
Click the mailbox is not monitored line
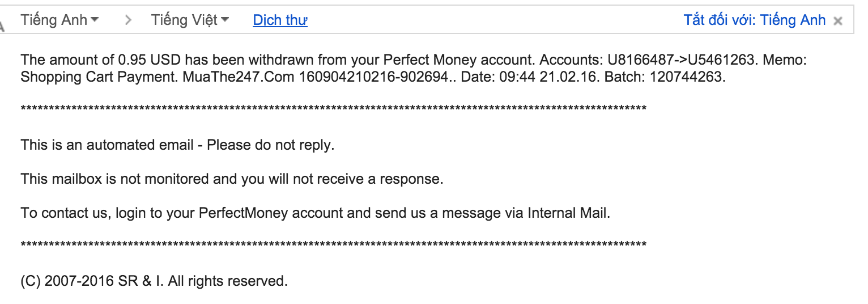232,179
